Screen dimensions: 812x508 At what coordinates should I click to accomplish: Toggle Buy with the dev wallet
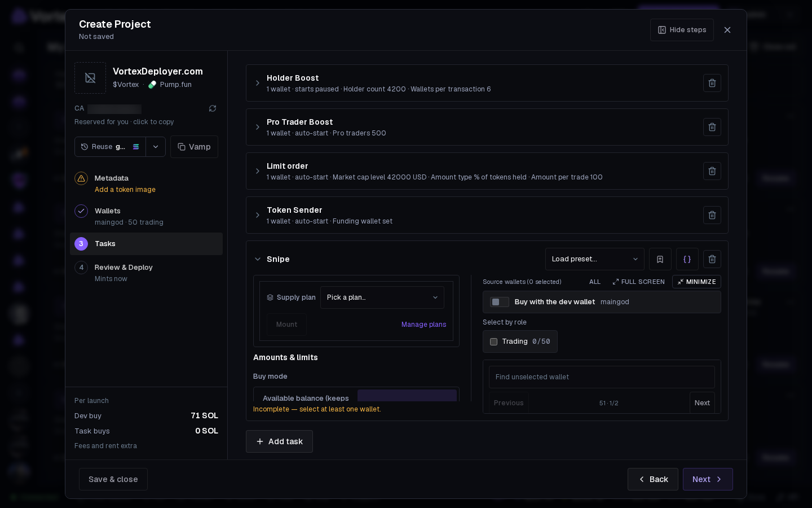(500, 302)
